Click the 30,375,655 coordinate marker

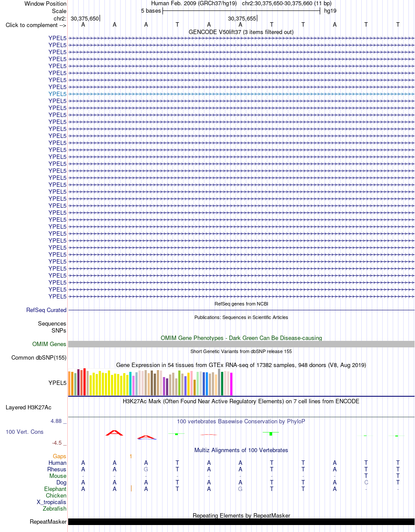[x=242, y=18]
